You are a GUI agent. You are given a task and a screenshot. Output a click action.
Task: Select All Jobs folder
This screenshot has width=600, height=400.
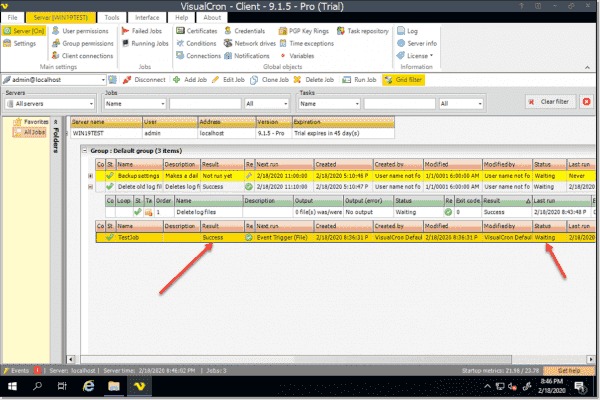[x=30, y=132]
